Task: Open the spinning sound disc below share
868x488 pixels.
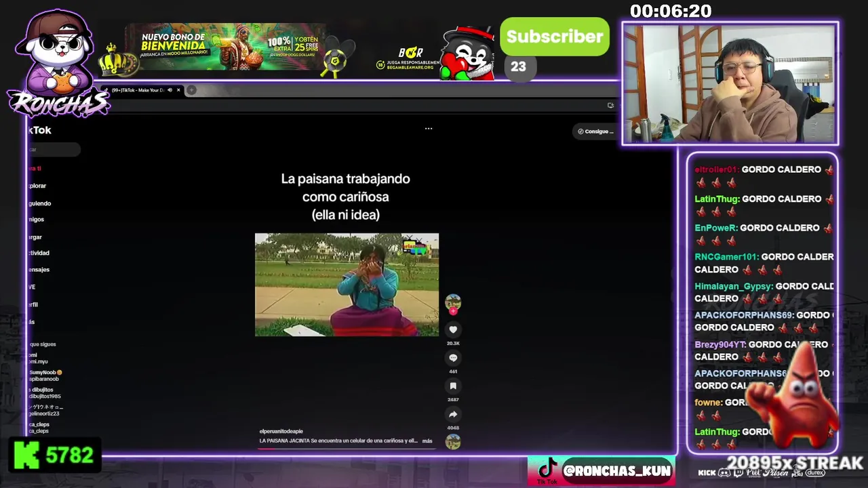Action: click(x=453, y=442)
